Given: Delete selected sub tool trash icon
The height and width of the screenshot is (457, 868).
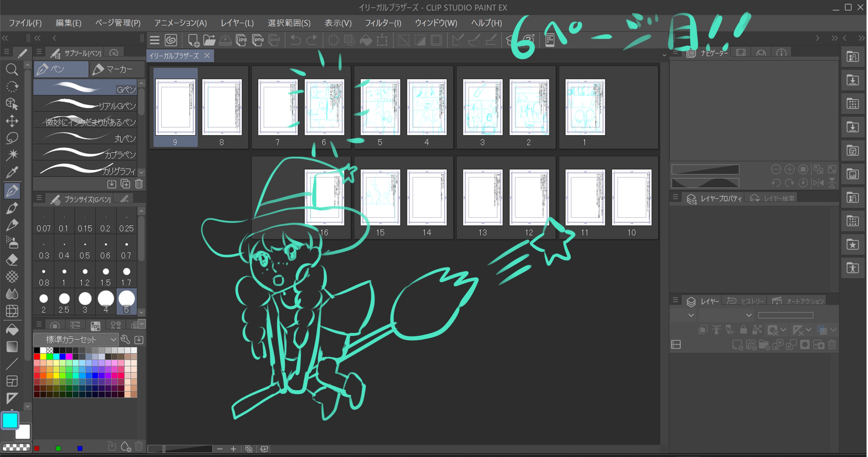Looking at the screenshot, I should [x=139, y=184].
